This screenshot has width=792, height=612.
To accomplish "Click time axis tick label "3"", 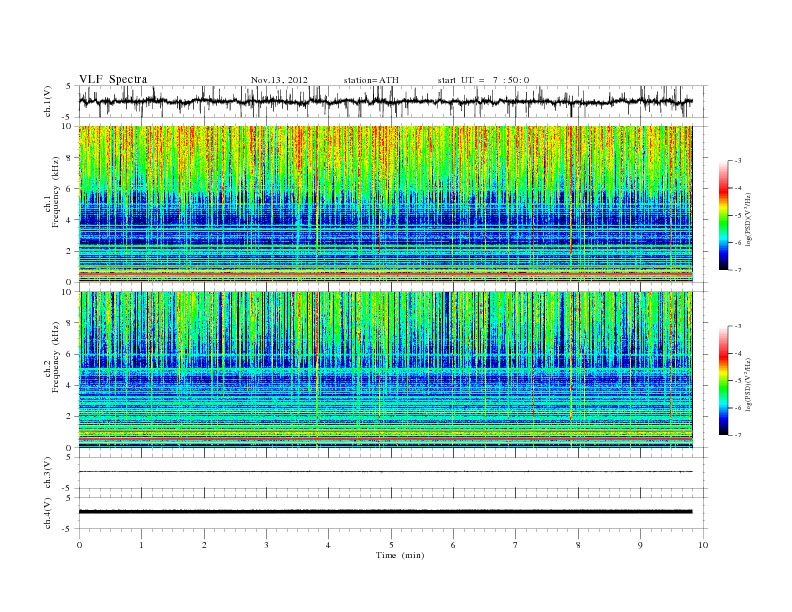I will [x=266, y=545].
